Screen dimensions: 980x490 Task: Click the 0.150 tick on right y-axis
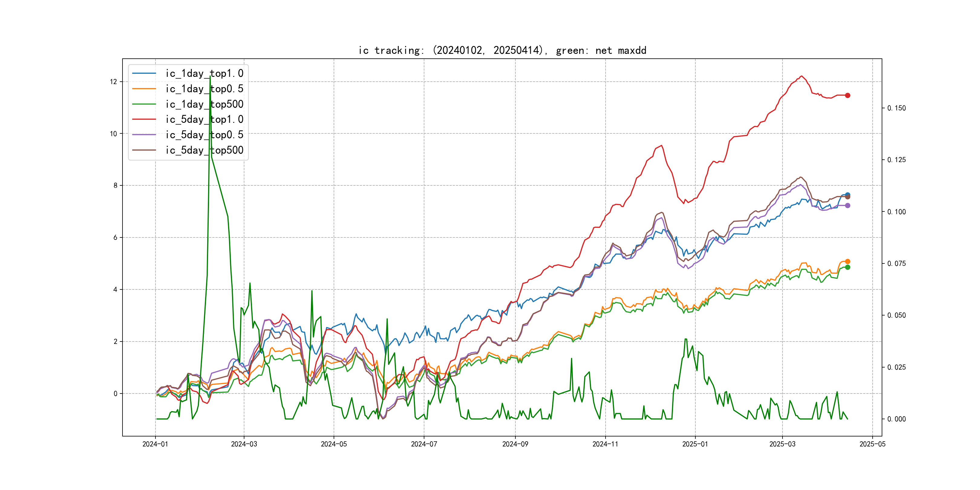(x=896, y=108)
